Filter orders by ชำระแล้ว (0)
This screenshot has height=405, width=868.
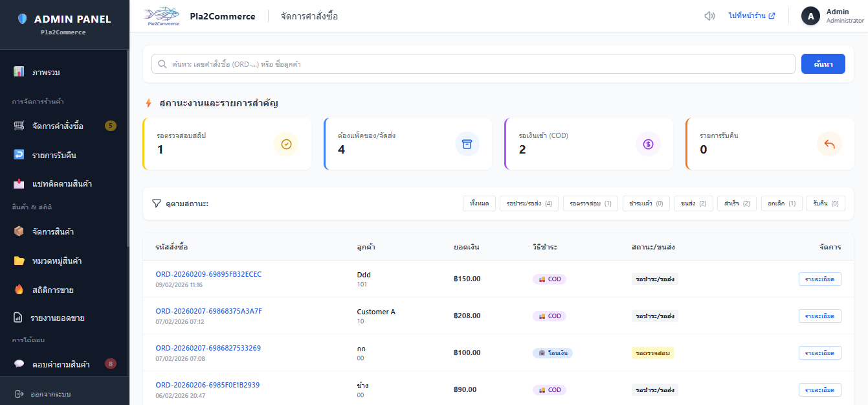tap(646, 203)
